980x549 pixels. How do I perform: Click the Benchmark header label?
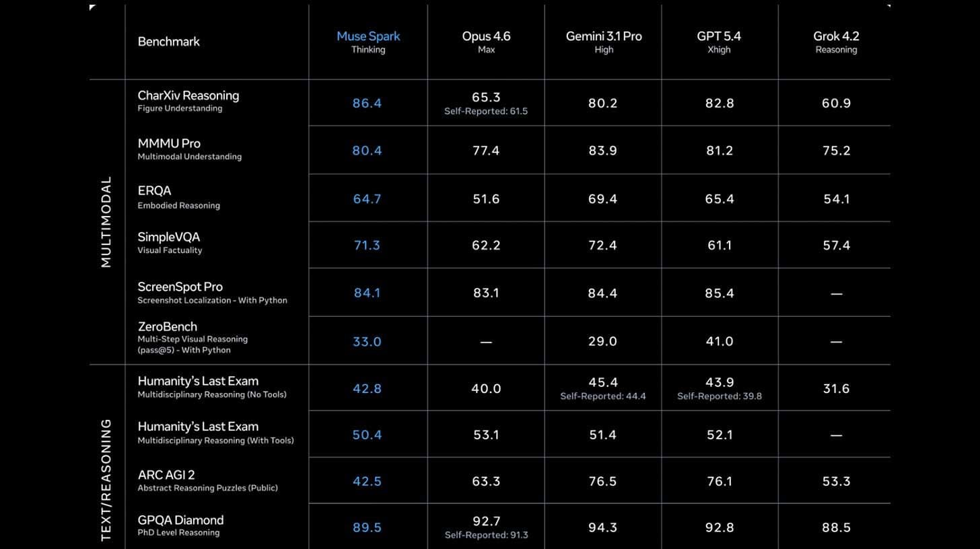pyautogui.click(x=168, y=42)
